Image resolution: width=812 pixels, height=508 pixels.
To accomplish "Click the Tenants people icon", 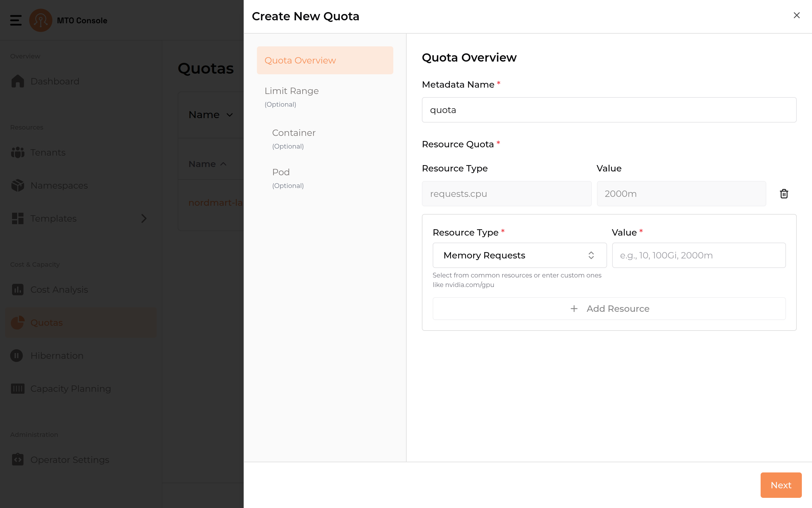I will click(17, 152).
